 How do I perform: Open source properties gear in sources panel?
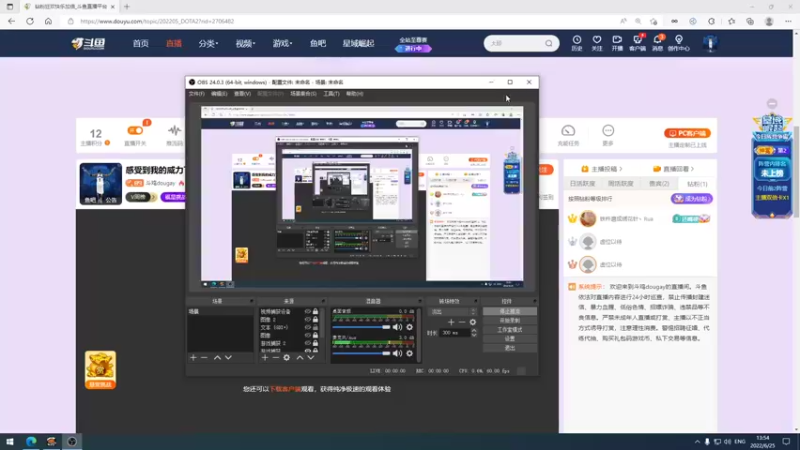coord(287,358)
